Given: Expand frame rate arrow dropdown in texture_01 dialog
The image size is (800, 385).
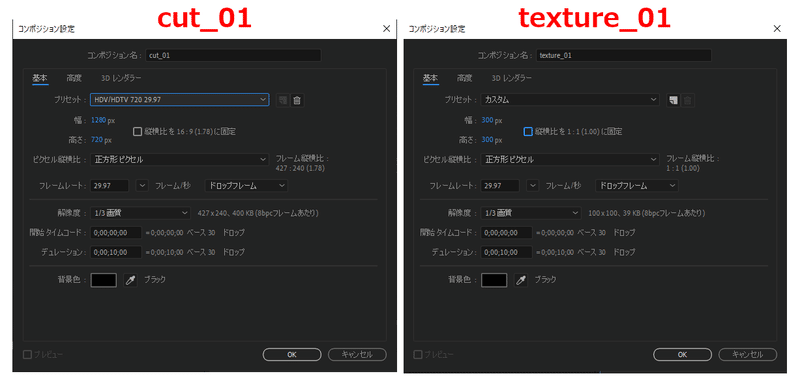Looking at the screenshot, I should click(x=533, y=186).
